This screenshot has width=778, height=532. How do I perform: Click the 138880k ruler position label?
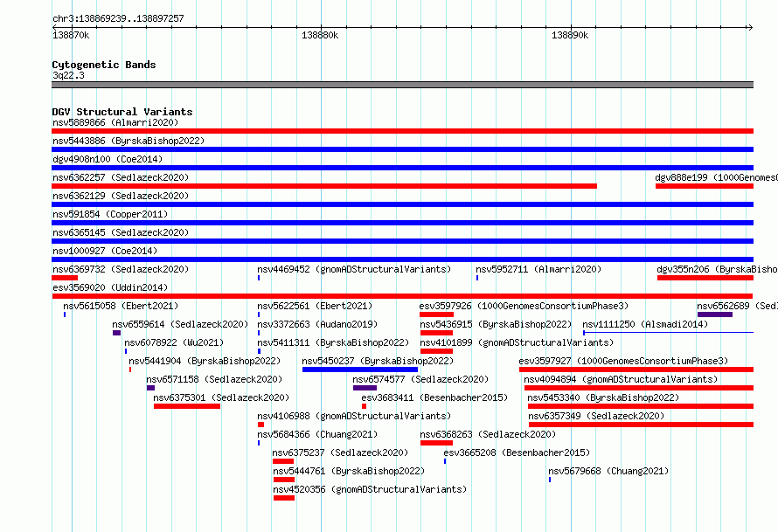click(x=320, y=35)
